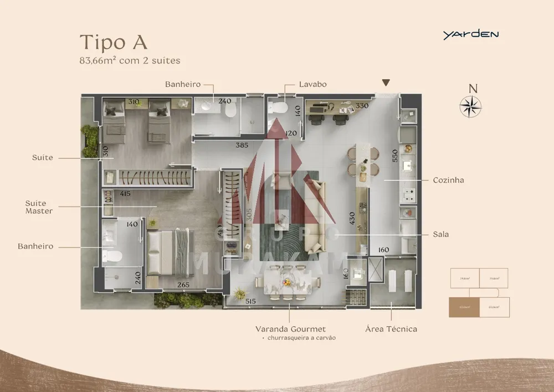Click the entrance arrow marker
This screenshot has width=554, height=392.
point(386,82)
